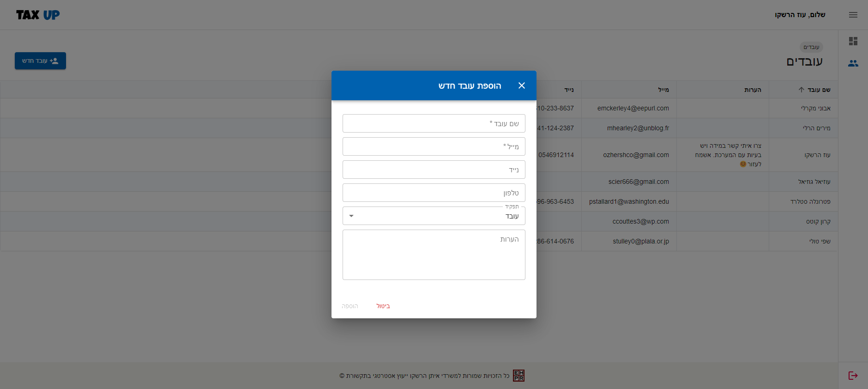Click the EH PR footer logo
The height and width of the screenshot is (389, 868).
[518, 376]
